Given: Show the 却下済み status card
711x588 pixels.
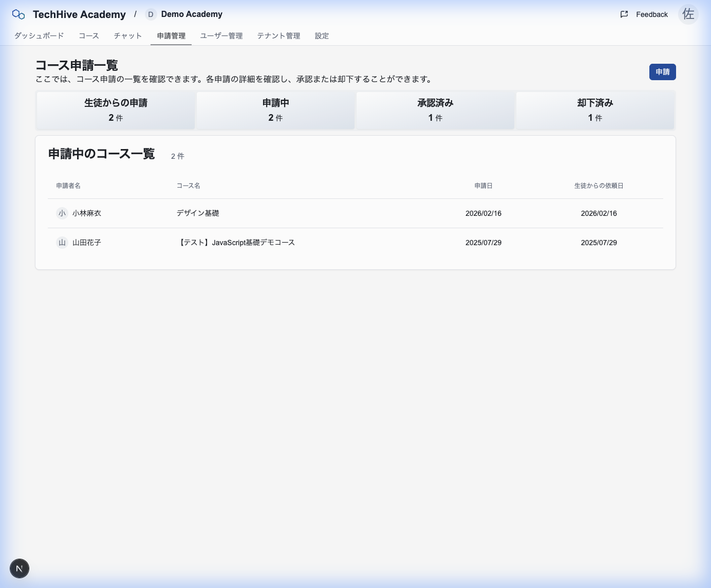Looking at the screenshot, I should (595, 110).
